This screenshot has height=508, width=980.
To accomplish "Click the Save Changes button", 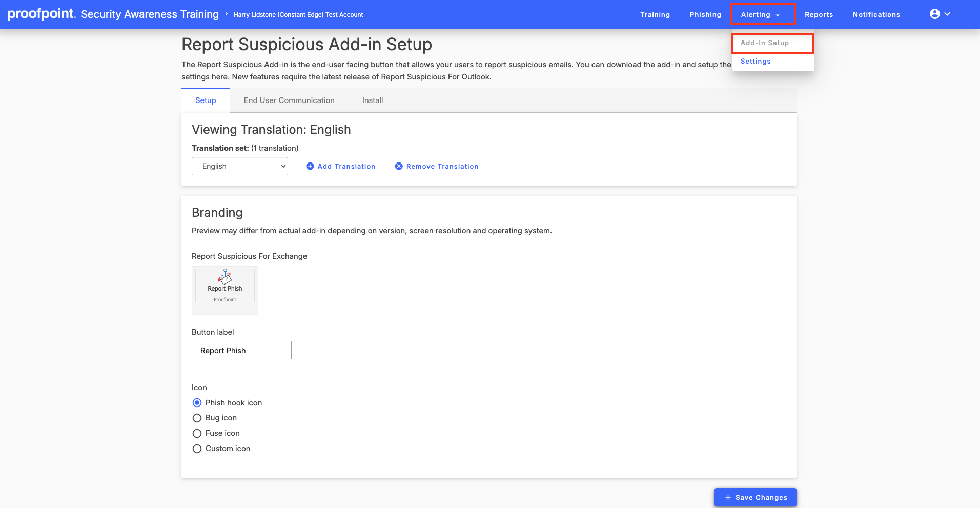I will 756,497.
